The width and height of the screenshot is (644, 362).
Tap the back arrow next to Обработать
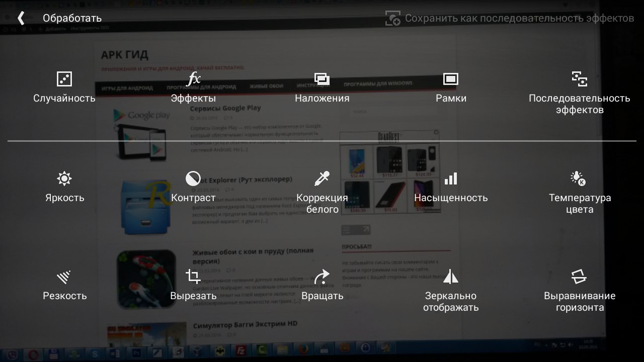[x=21, y=19]
